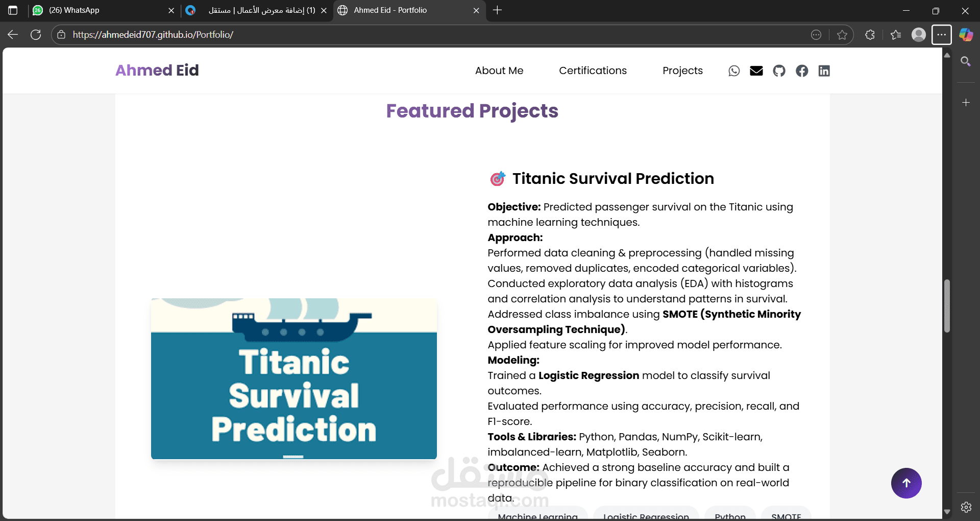980x521 pixels.
Task: Click the bold SMOTE (Synthetic Minority text
Action: (x=732, y=314)
